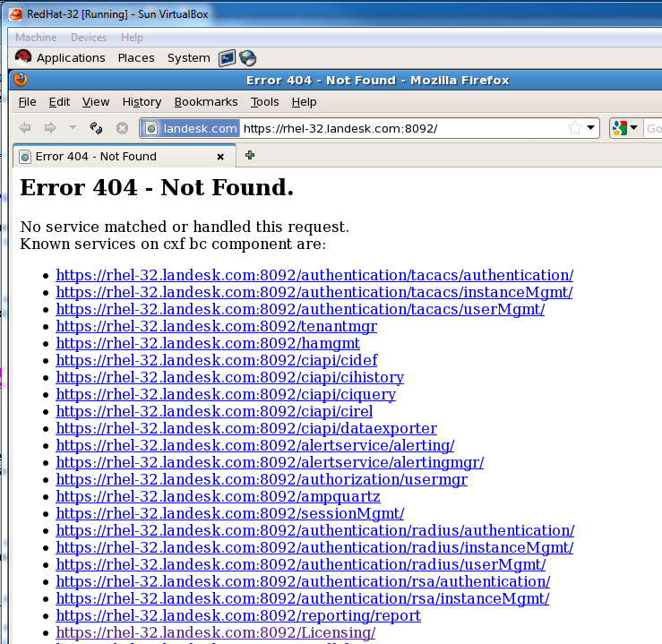662x644 pixels.
Task: Open the Google search engine selector dropdown
Action: click(625, 128)
